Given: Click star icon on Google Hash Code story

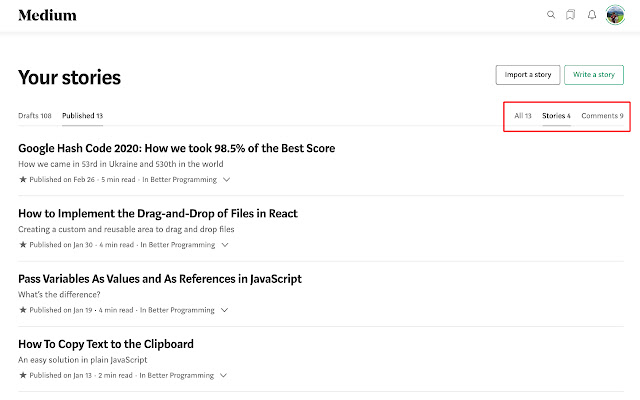Looking at the screenshot, I should (22, 180).
